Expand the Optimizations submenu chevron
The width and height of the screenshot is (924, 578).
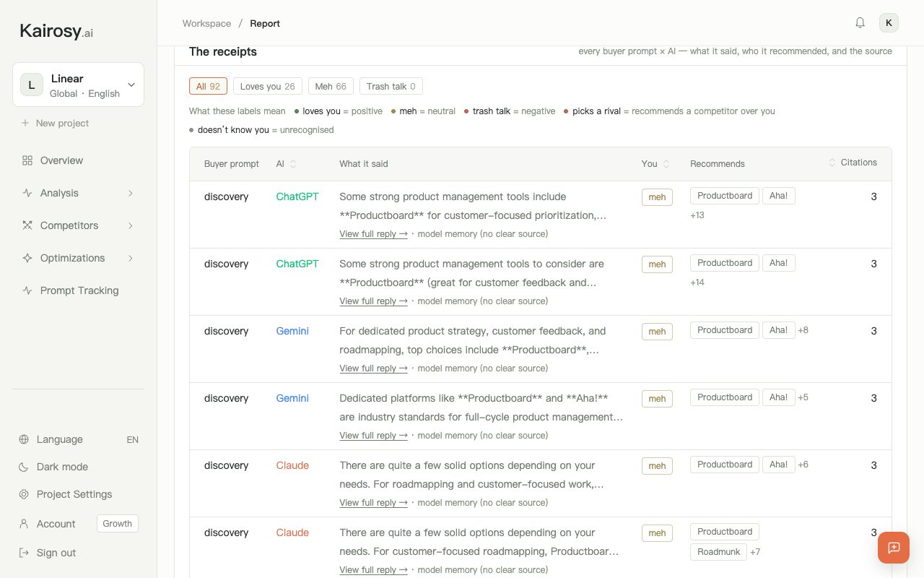[x=131, y=258]
